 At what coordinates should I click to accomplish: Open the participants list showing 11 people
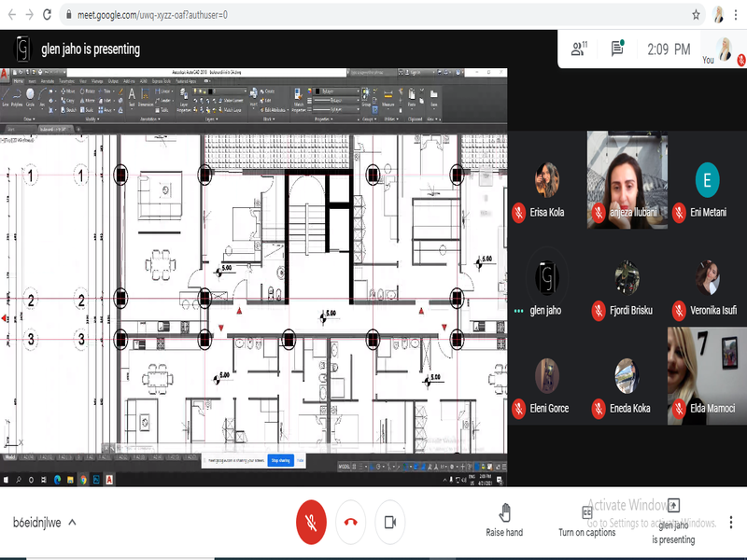coord(579,49)
